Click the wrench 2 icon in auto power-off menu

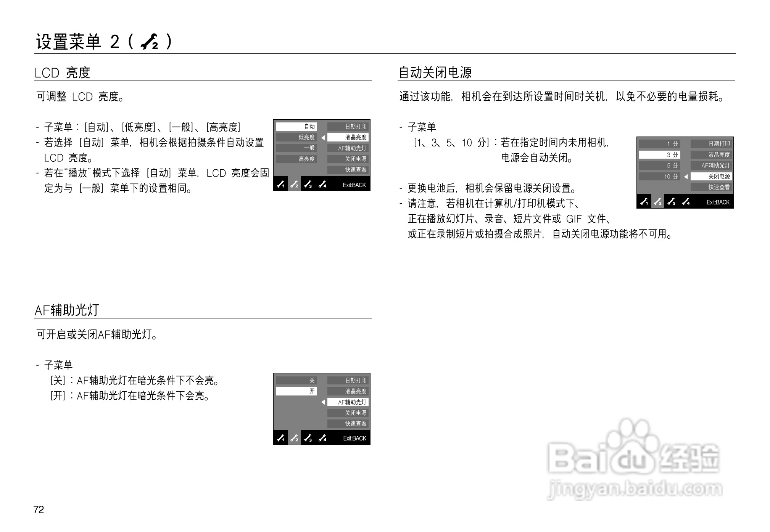[x=658, y=203]
